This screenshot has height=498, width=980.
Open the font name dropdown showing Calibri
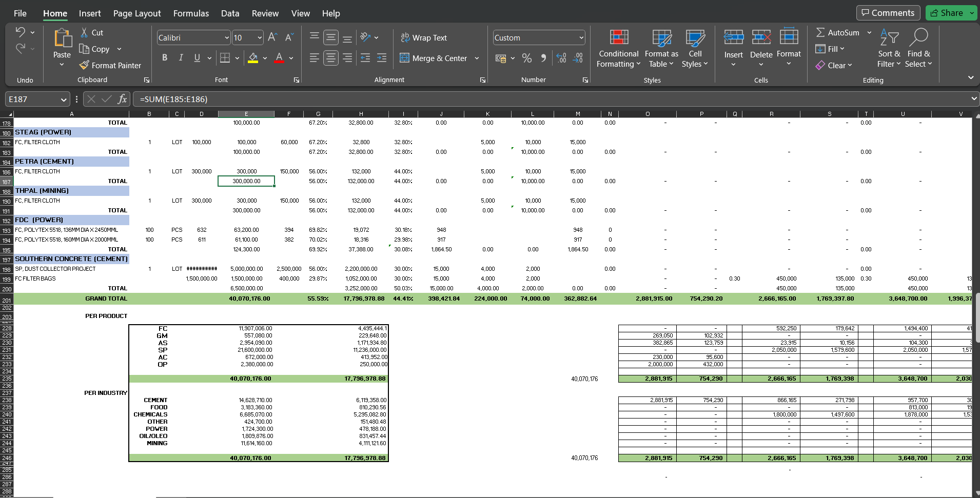pyautogui.click(x=227, y=37)
